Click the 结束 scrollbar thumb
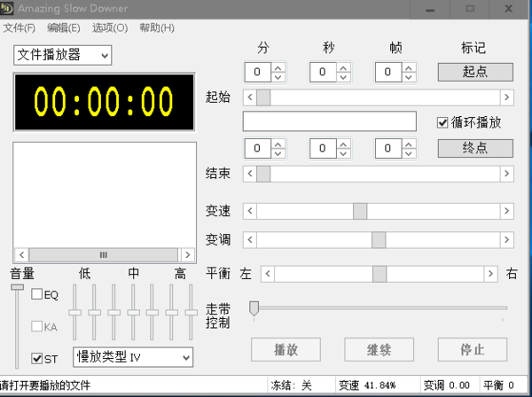The image size is (532, 397). [263, 174]
